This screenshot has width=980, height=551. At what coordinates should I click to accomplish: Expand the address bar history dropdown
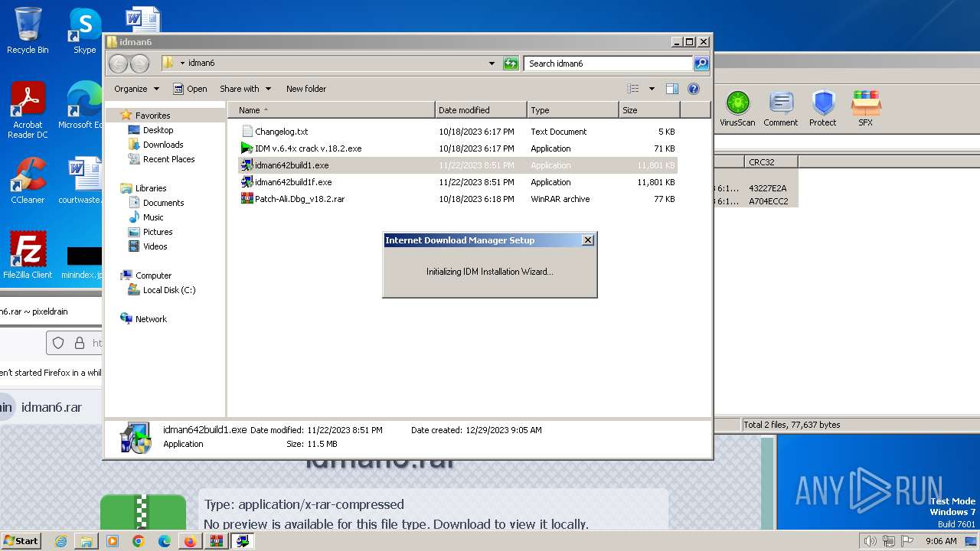[492, 64]
